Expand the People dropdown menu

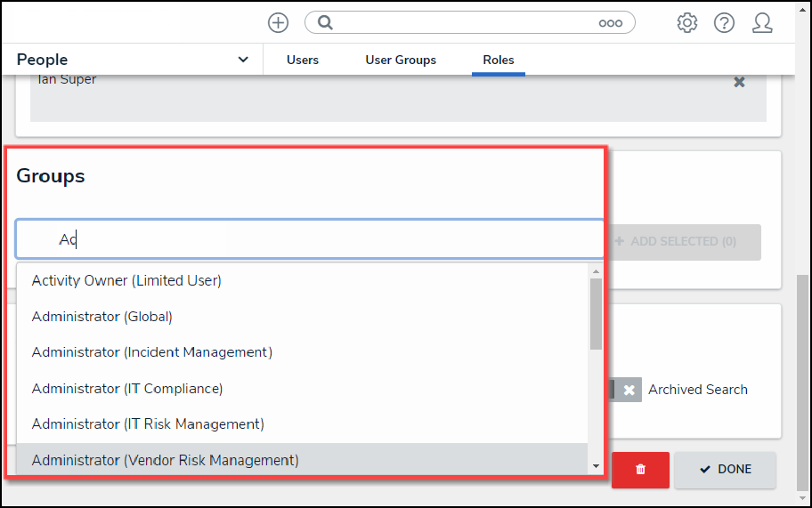point(243,60)
